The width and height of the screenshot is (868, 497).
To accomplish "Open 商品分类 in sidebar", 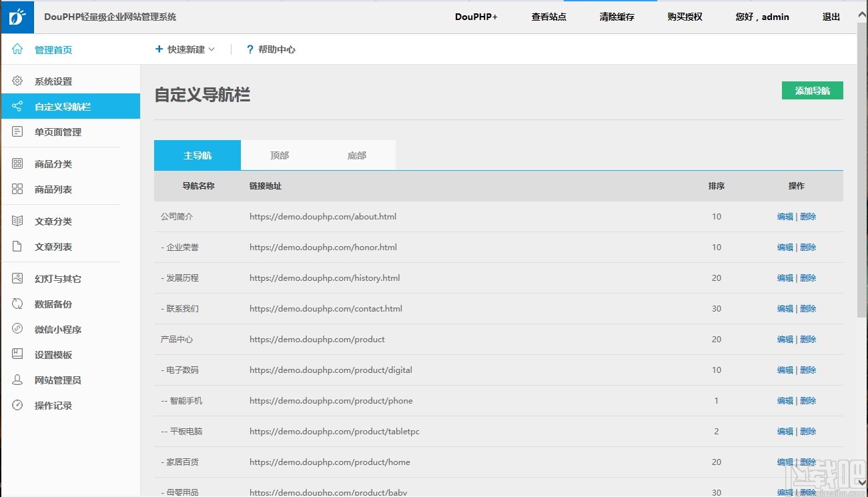I will (53, 164).
